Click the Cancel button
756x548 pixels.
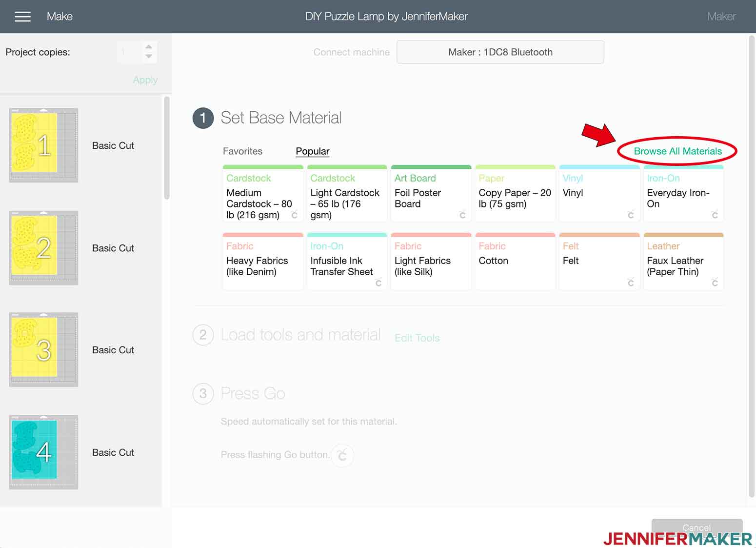pyautogui.click(x=697, y=528)
